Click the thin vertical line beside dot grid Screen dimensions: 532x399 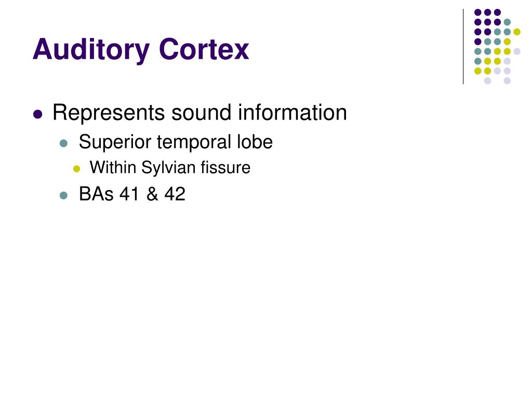pos(463,46)
